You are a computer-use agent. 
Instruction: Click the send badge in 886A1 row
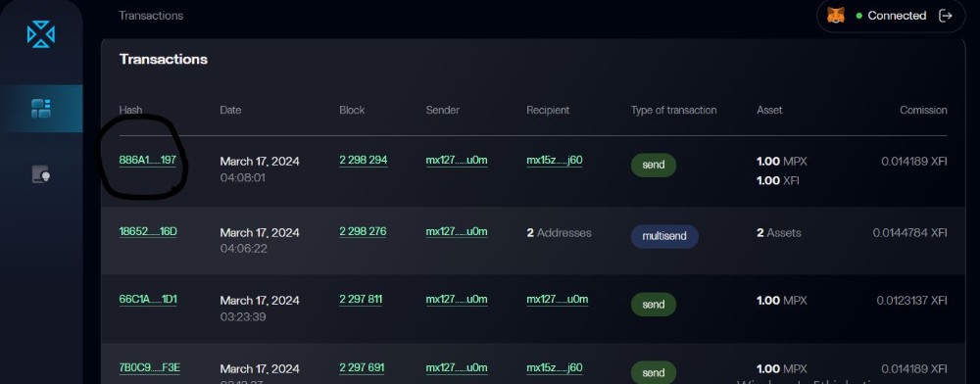point(653,165)
